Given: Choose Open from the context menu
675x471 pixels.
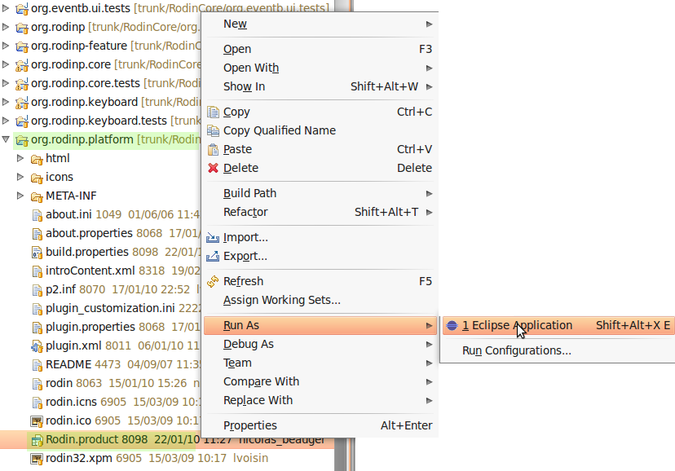Looking at the screenshot, I should (319, 49).
